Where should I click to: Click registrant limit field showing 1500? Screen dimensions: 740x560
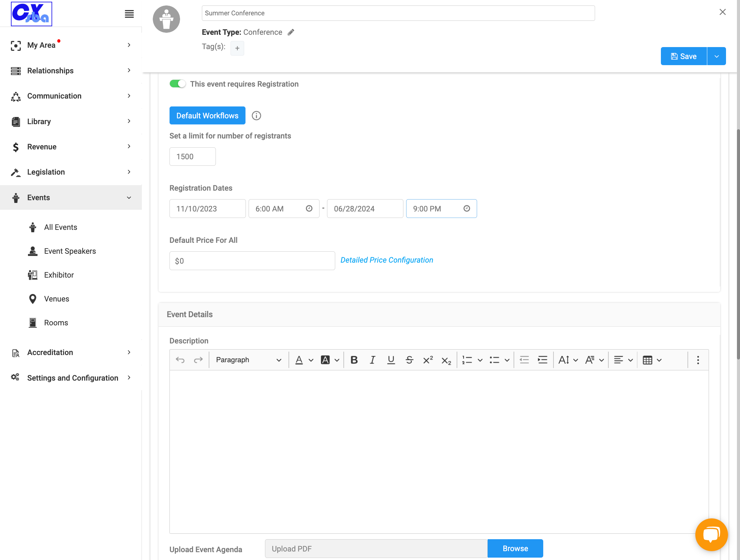193,157
